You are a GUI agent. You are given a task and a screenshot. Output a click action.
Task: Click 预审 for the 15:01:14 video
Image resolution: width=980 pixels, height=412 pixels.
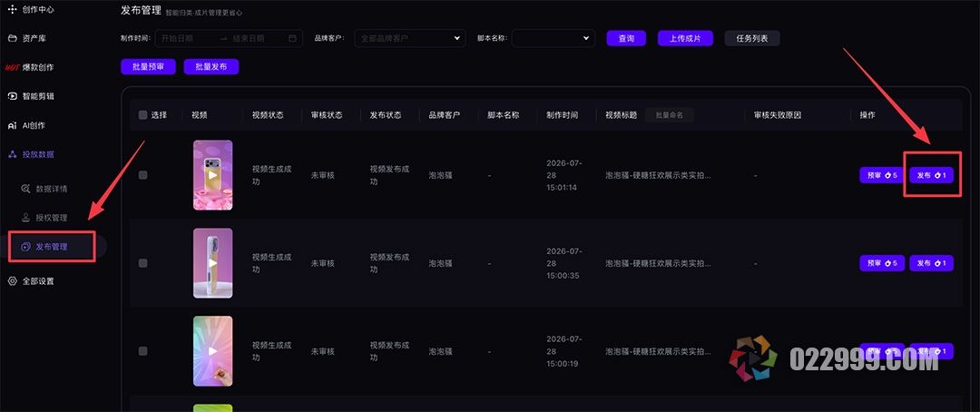pos(882,176)
